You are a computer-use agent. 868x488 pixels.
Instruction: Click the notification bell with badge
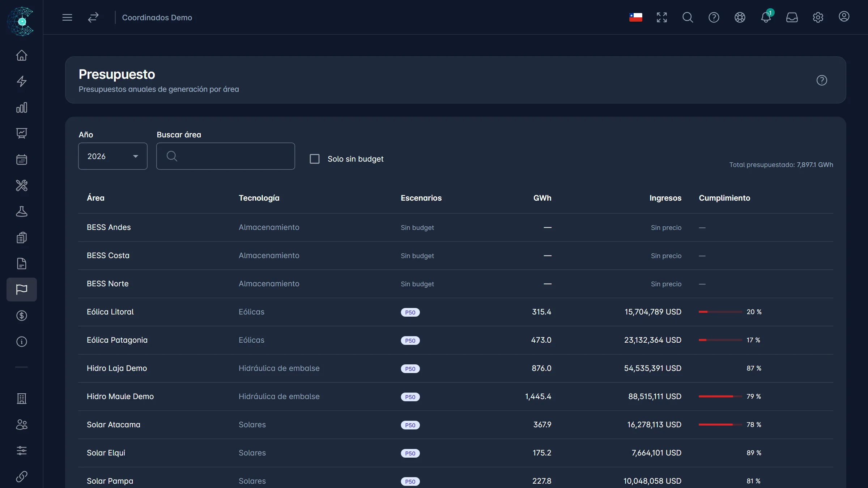coord(766,17)
